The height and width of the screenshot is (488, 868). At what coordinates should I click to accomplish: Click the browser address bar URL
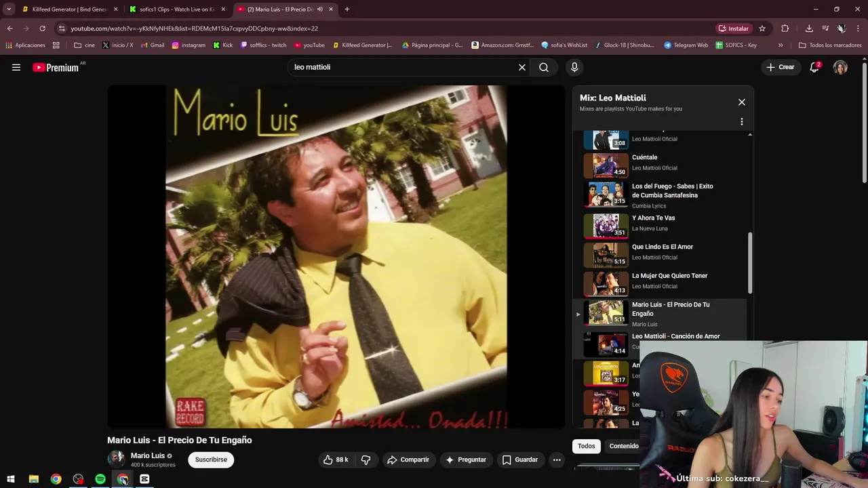tap(194, 28)
